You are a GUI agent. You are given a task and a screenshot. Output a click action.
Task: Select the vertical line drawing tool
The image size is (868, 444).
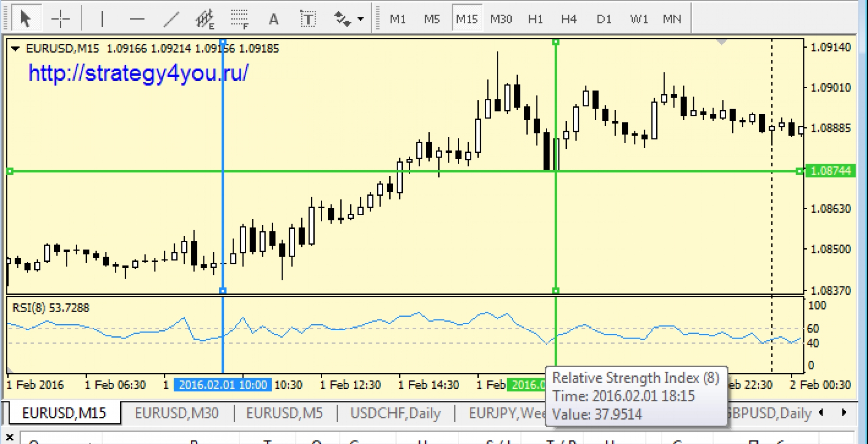click(x=102, y=19)
